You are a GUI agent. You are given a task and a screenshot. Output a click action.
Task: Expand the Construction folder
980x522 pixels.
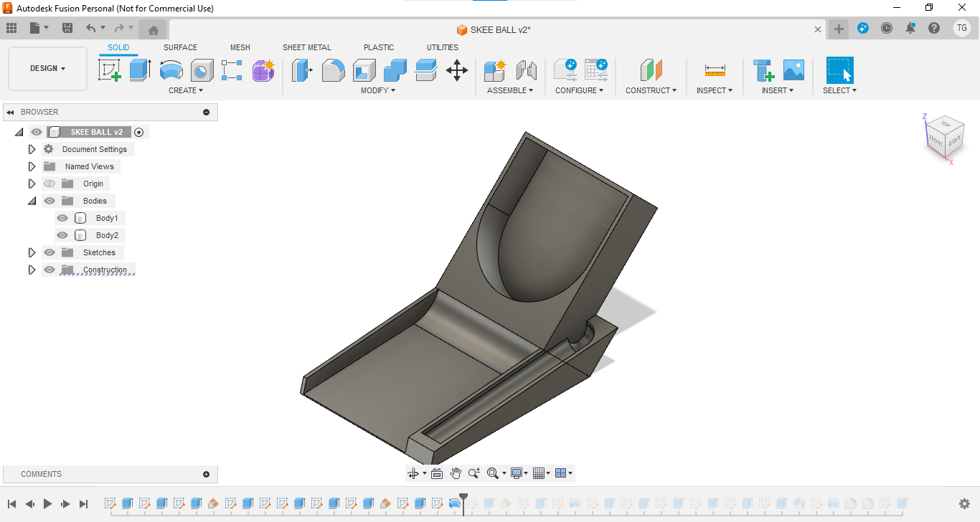(32, 270)
